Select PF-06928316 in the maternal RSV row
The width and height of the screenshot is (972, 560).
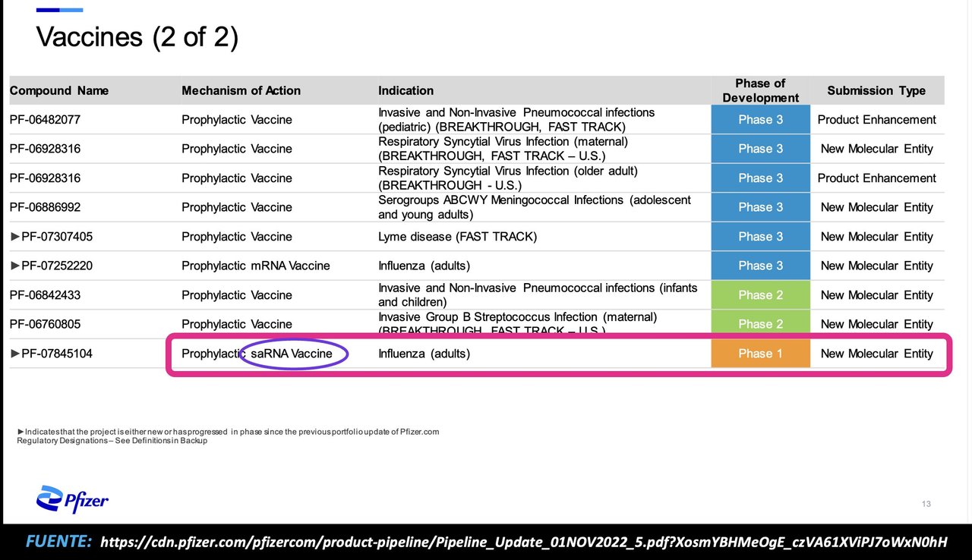point(45,149)
